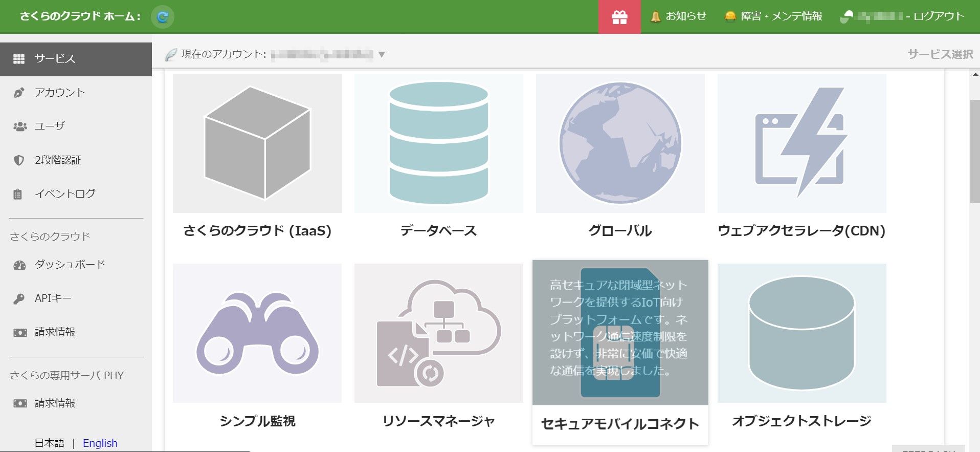Click the ログアウト link
Image resolution: width=980 pixels, height=452 pixels.
pyautogui.click(x=939, y=16)
